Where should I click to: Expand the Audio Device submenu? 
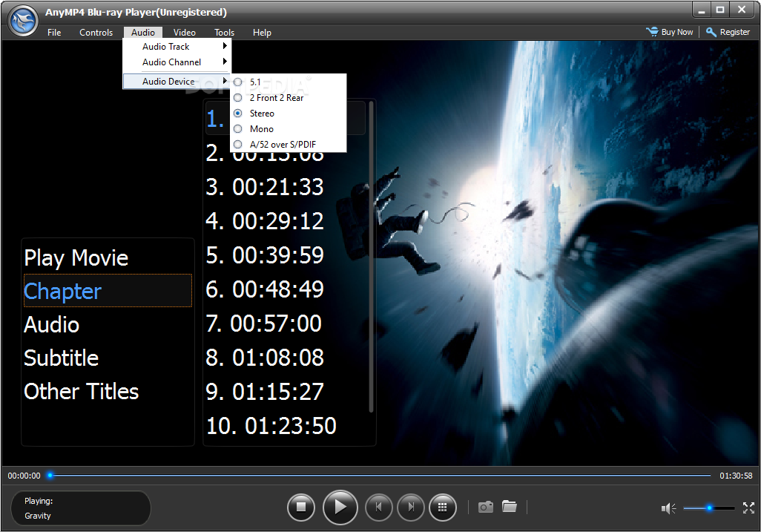point(177,81)
